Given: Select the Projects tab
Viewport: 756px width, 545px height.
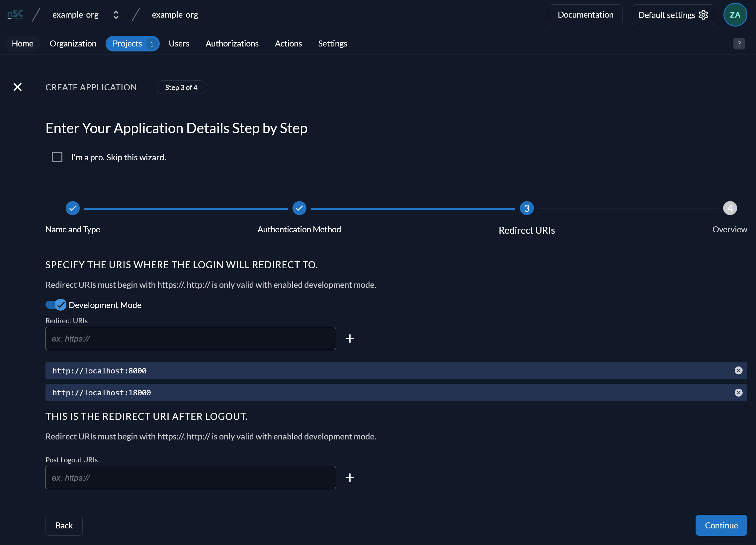Looking at the screenshot, I should point(132,43).
